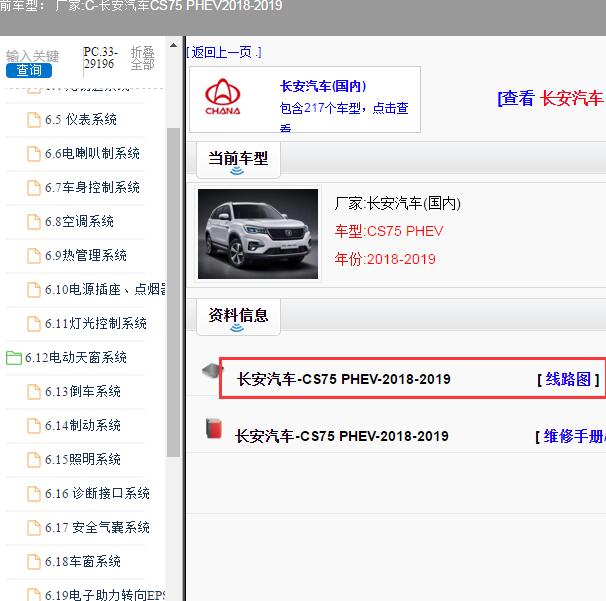Click the 车型:CS75 PHEV text
The image size is (606, 601).
pyautogui.click(x=389, y=231)
